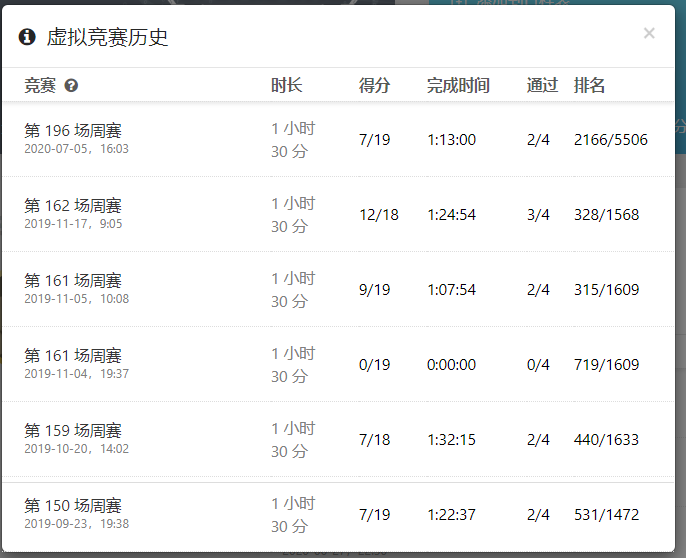Click the 0/4 passed cell
Screen dimensions: 686x558
[538, 365]
